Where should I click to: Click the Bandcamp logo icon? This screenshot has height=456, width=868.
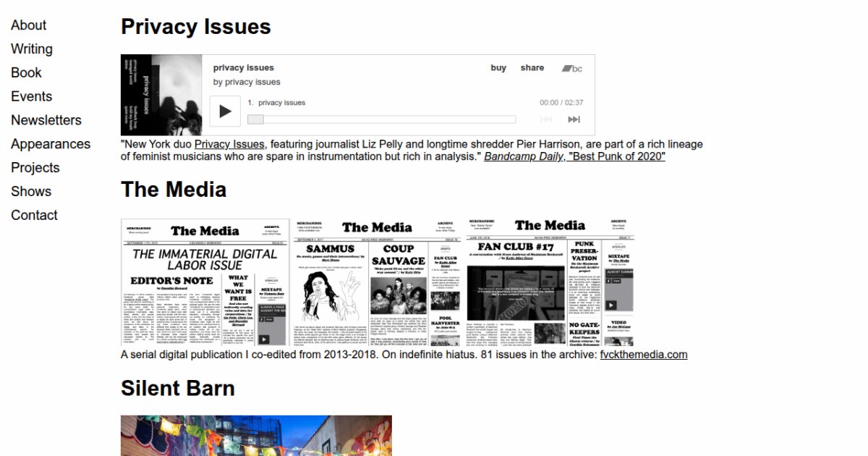coord(571,68)
